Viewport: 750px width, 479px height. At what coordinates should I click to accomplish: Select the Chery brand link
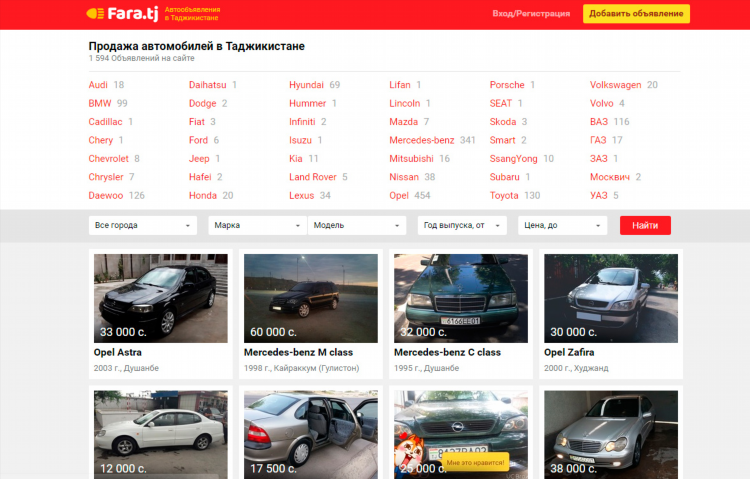click(x=100, y=140)
